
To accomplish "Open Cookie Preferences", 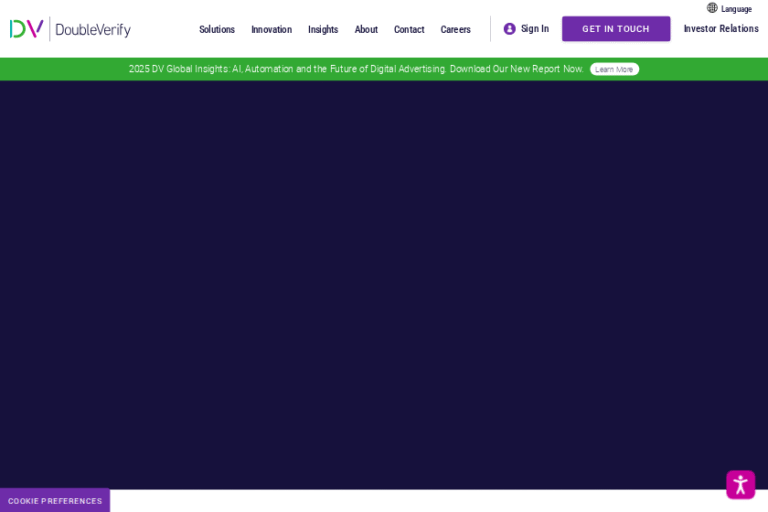I will (x=55, y=501).
